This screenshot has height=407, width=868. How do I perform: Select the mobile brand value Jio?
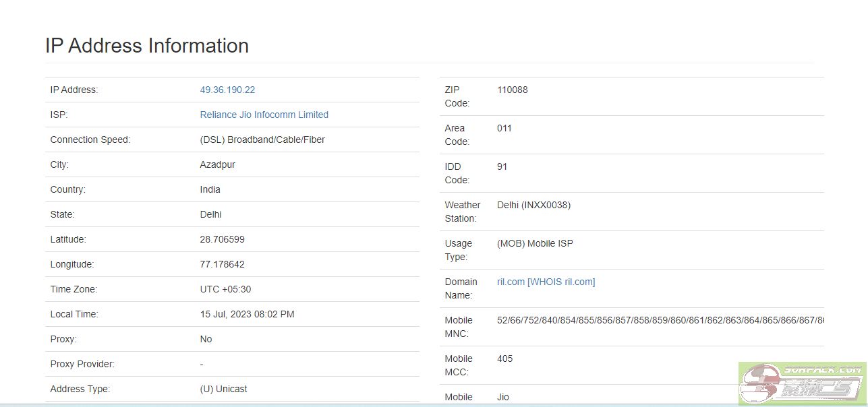point(503,397)
